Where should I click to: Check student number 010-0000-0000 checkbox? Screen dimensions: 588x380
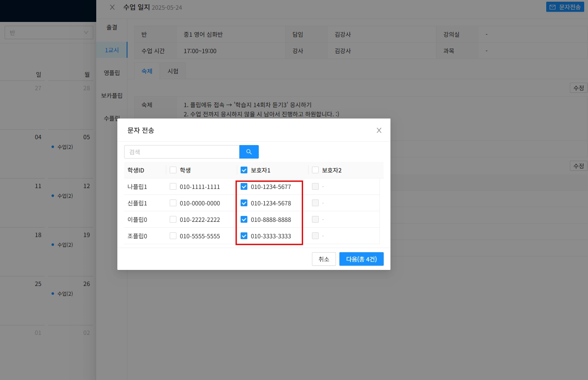pos(173,203)
